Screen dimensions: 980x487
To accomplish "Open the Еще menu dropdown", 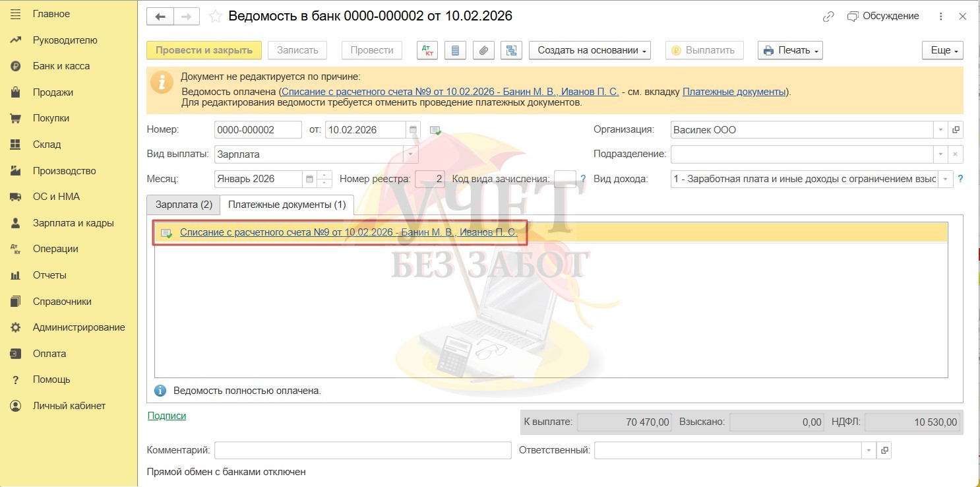I will tap(942, 50).
